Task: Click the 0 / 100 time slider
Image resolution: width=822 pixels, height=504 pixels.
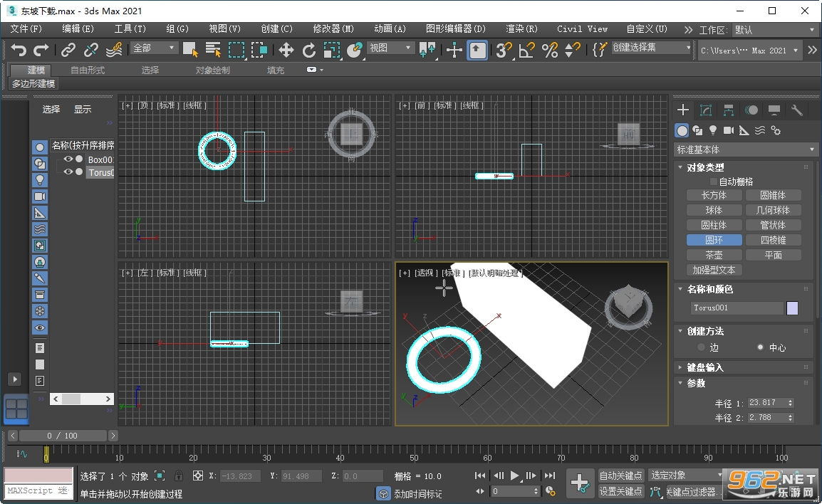Action: (x=62, y=436)
